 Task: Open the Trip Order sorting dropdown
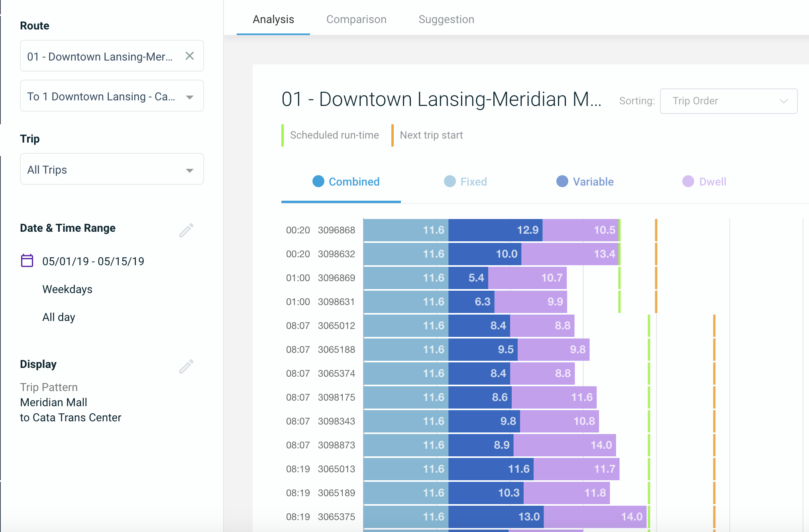point(728,101)
